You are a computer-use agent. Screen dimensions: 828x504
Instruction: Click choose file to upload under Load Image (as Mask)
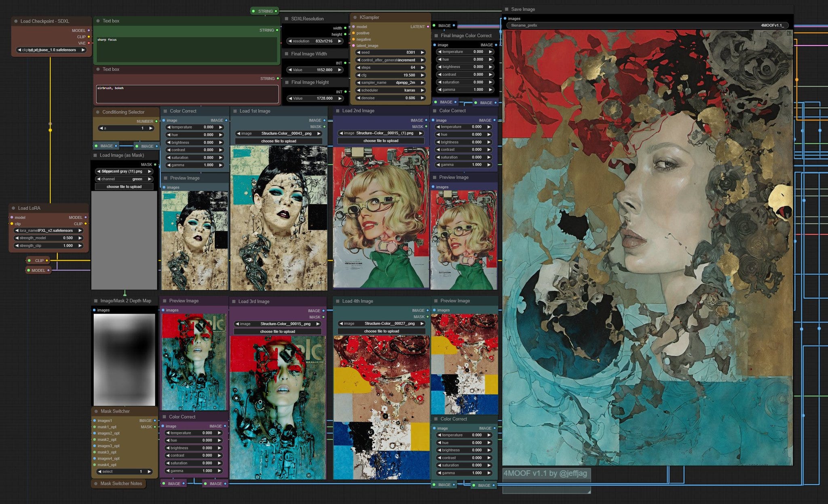click(x=124, y=187)
